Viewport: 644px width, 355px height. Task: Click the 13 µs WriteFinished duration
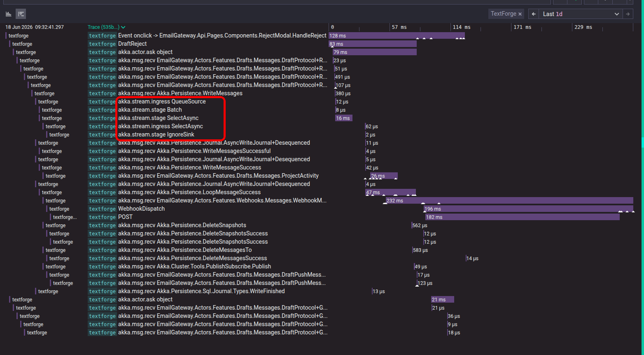[379, 292]
